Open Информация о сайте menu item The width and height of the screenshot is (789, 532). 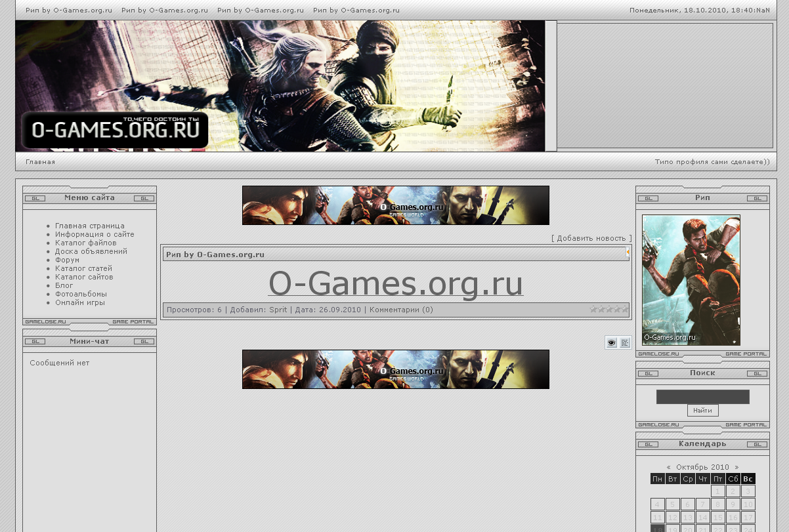95,234
